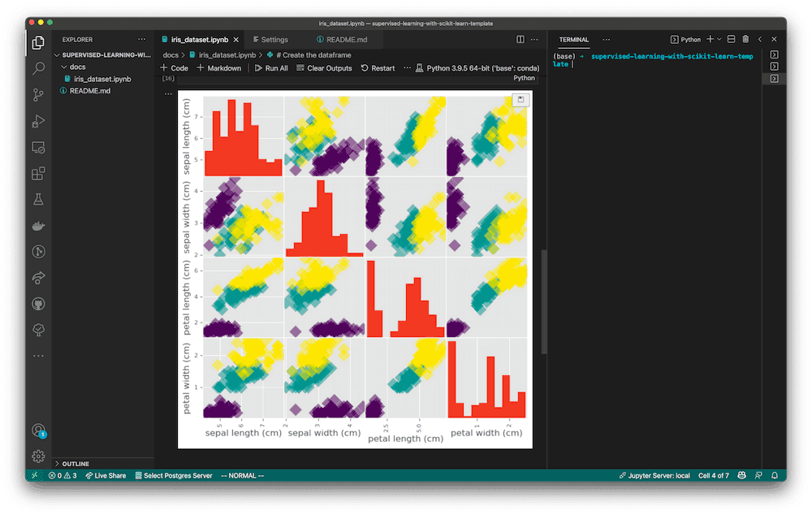Open the Testing flask view

tap(38, 199)
